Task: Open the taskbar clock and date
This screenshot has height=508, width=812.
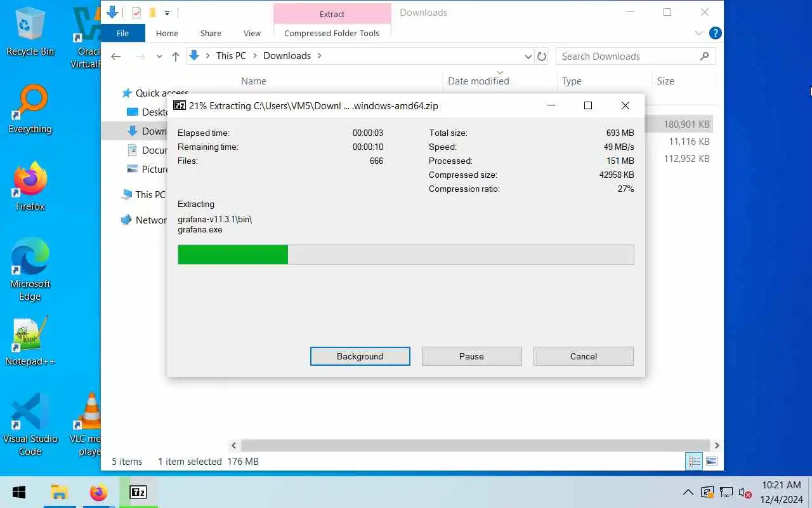Action: [x=782, y=492]
